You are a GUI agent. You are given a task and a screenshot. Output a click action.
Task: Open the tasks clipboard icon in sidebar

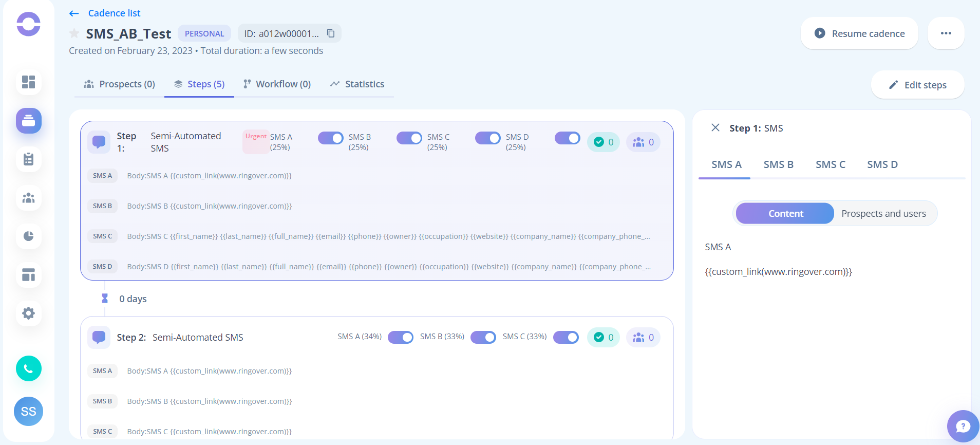(x=29, y=159)
